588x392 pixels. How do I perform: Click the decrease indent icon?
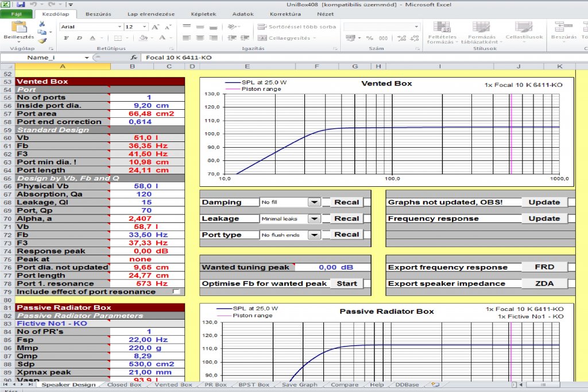(232, 38)
